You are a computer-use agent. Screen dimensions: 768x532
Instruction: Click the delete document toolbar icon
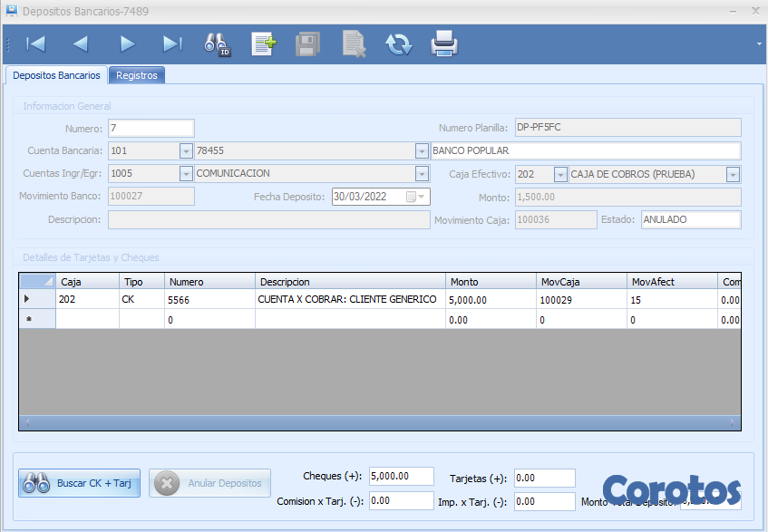(x=354, y=44)
